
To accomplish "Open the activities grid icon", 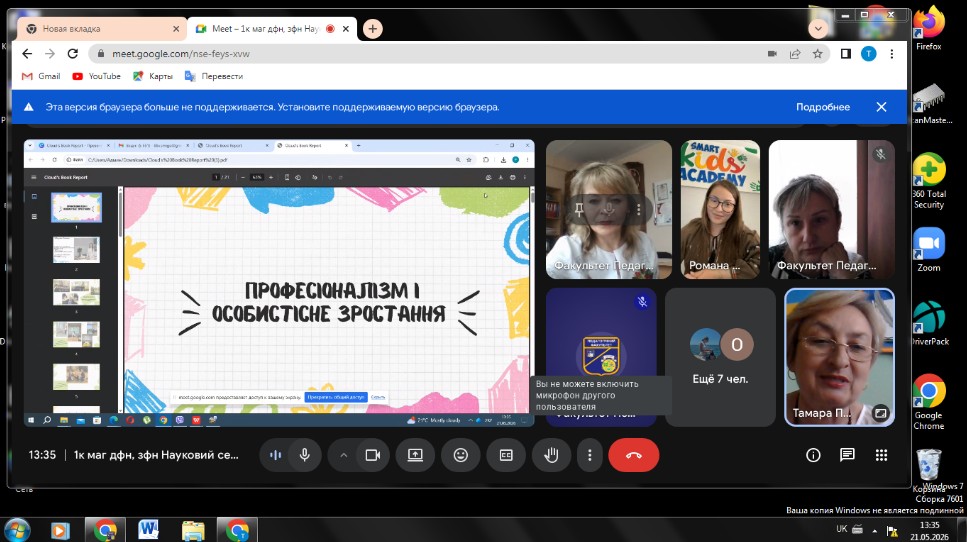I will point(881,455).
